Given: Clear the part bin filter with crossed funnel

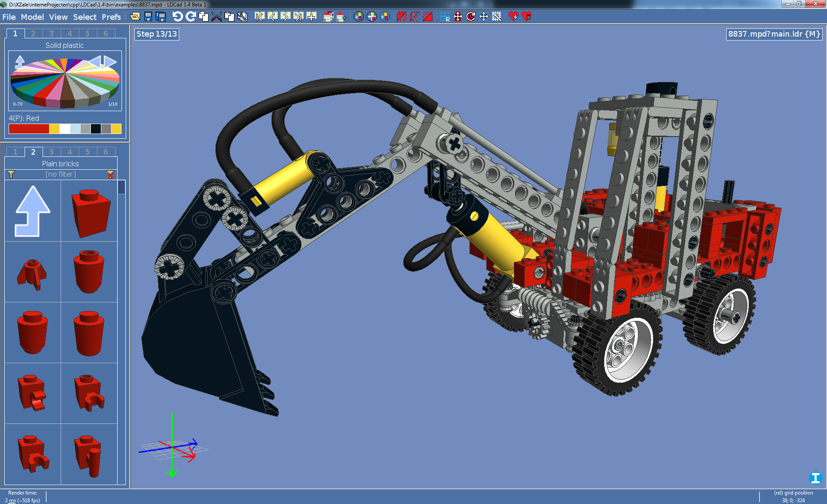Looking at the screenshot, I should coord(111,174).
